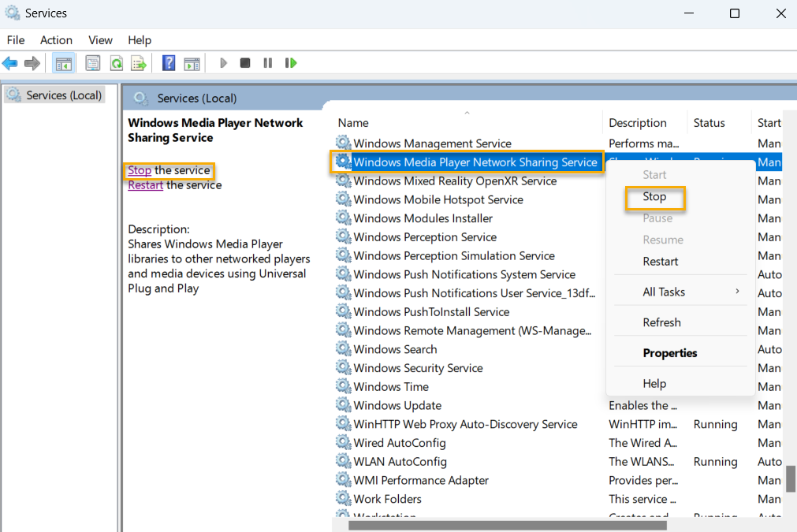
Task: Refresh the service list via toolbar icon
Action: point(114,63)
